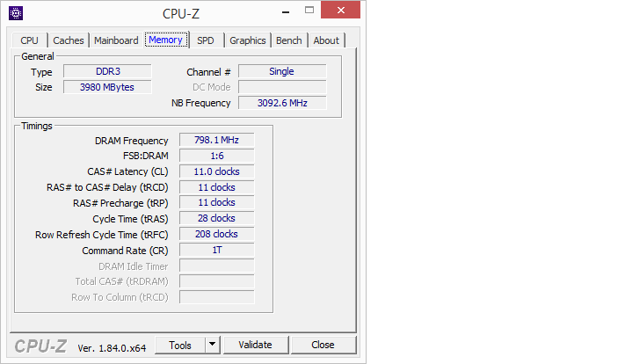Click the Row Refresh Cycle Time label

(102, 235)
